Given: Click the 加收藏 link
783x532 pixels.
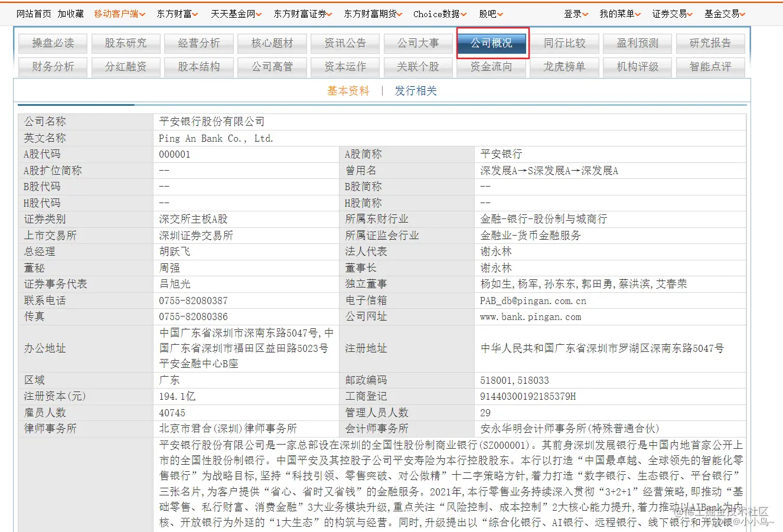Looking at the screenshot, I should [70, 14].
